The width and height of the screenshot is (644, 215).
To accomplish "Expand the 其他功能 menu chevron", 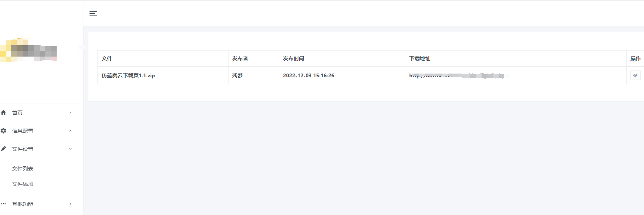I will (70, 204).
